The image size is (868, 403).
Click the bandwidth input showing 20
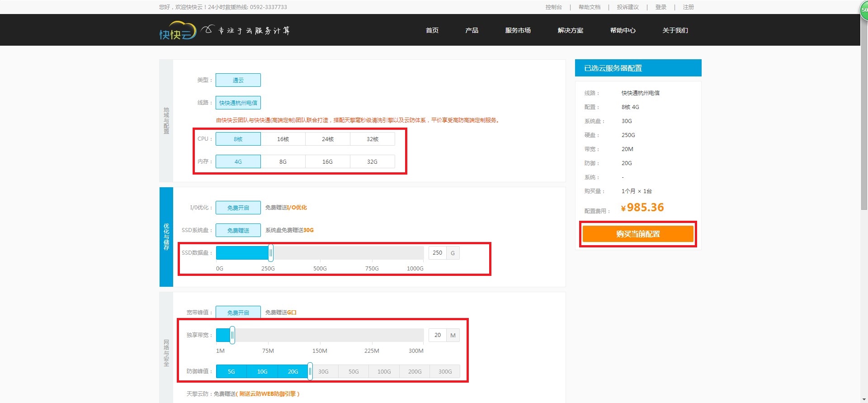[x=437, y=335]
